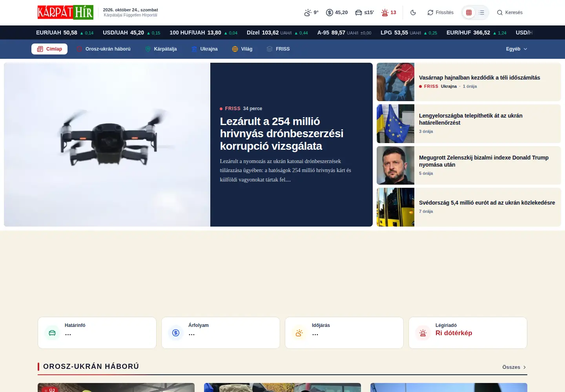
Task: Open the Orosz-ukrán háború section tab
Action: 103,49
